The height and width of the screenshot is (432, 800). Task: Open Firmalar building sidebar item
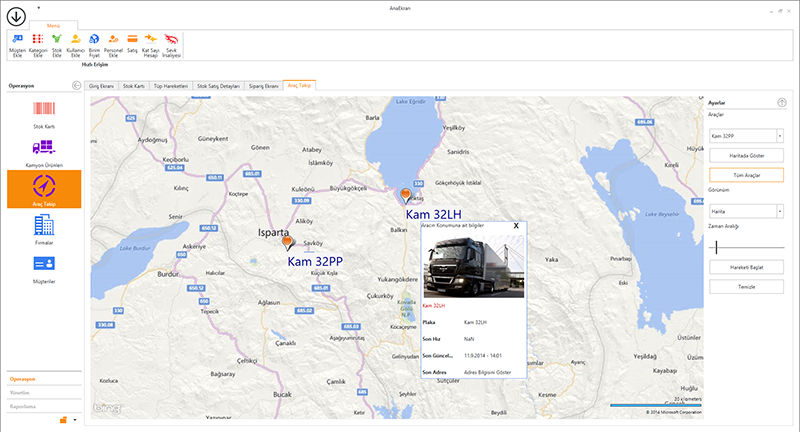click(44, 230)
